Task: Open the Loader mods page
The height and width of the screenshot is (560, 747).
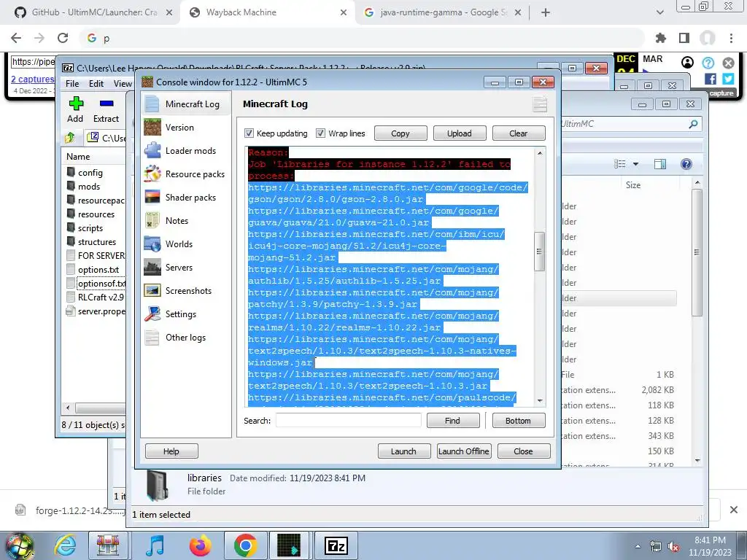Action: pos(190,150)
